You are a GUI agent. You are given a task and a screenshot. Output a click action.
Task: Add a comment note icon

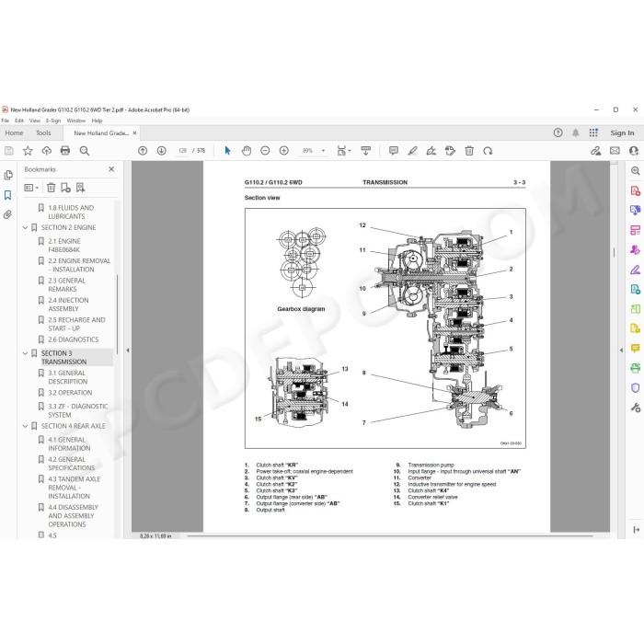(x=394, y=151)
